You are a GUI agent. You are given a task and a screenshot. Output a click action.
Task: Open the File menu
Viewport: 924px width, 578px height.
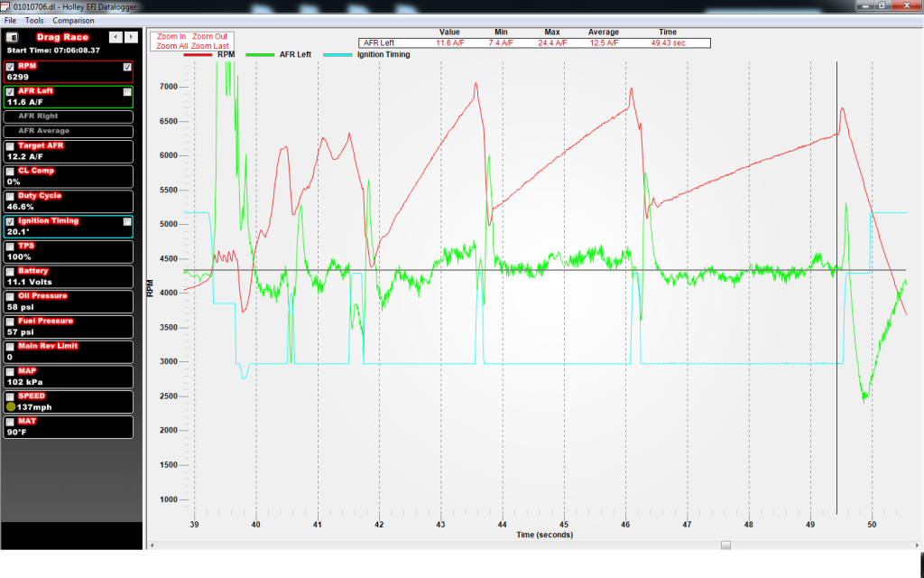[x=11, y=21]
